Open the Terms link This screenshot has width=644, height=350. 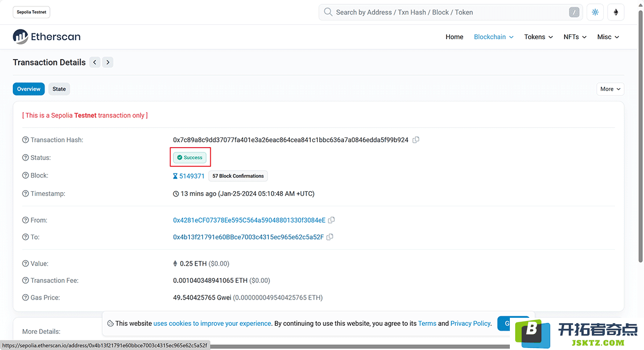pos(427,324)
